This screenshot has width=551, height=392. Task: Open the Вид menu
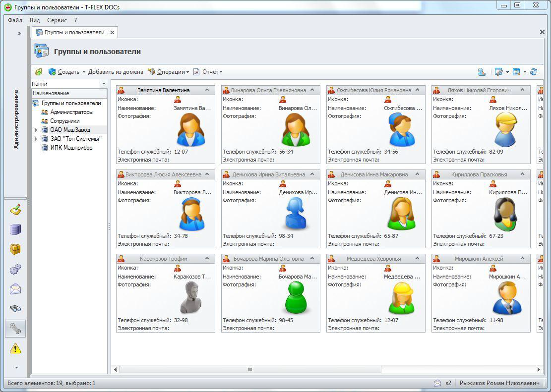(35, 20)
